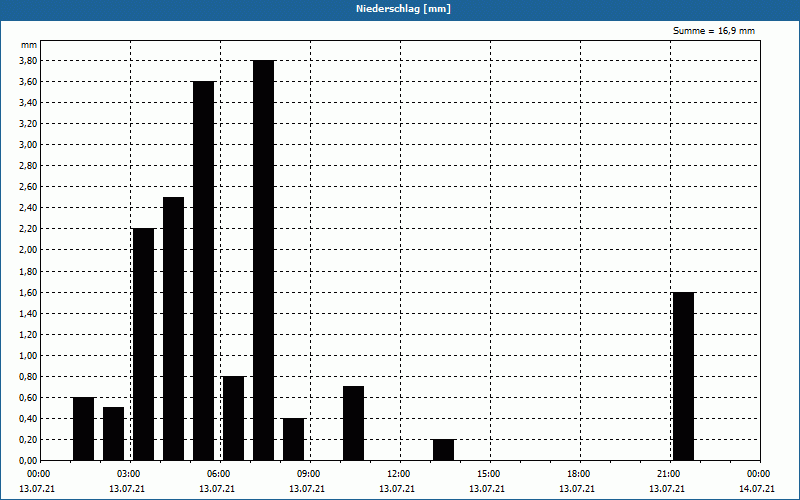This screenshot has width=800, height=500.
Task: Click the small 0,20 mm bar after 12:00
Action: point(443,450)
